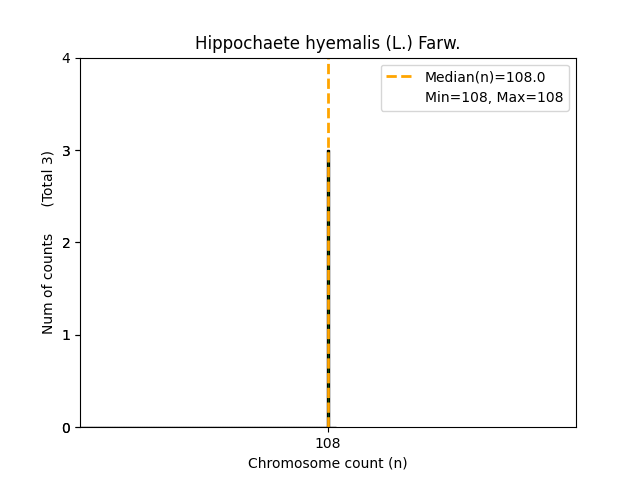The image size is (640, 480).
Task: Click the y-axis tick label 2
Action: click(66, 243)
